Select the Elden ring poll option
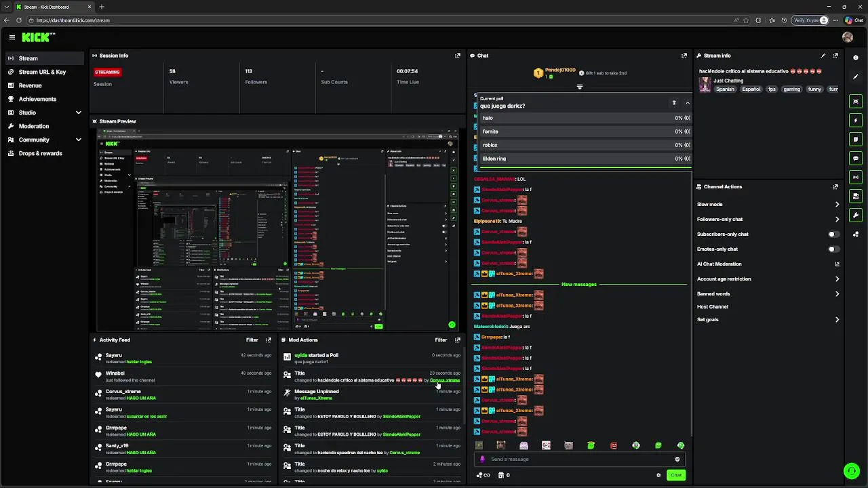Viewport: 868px width, 488px height. coord(585,159)
